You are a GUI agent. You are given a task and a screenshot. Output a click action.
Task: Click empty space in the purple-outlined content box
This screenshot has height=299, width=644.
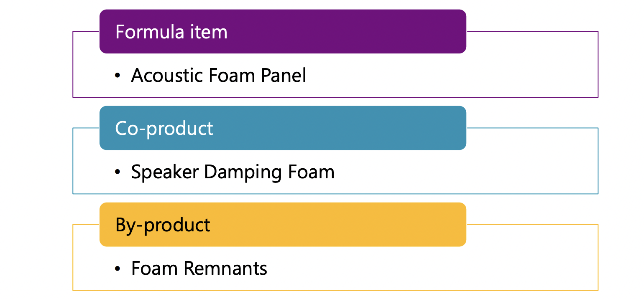click(460, 77)
